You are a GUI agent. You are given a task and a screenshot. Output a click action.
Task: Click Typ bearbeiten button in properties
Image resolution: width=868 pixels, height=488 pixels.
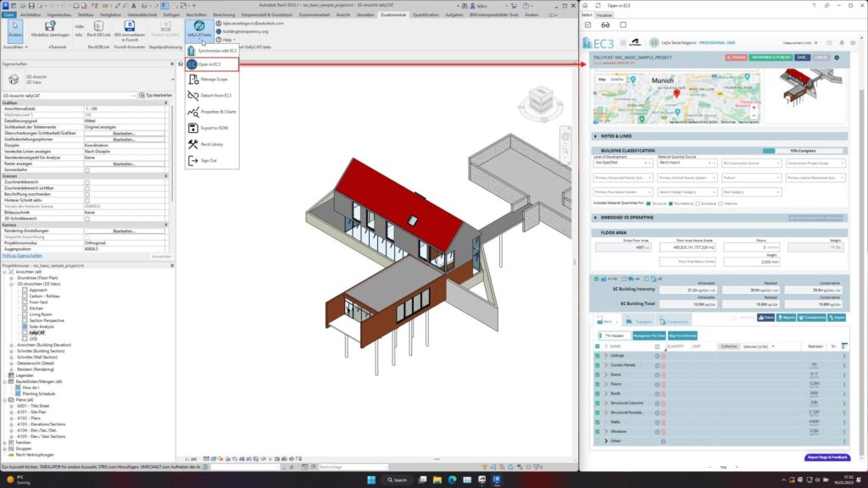pyautogui.click(x=156, y=95)
